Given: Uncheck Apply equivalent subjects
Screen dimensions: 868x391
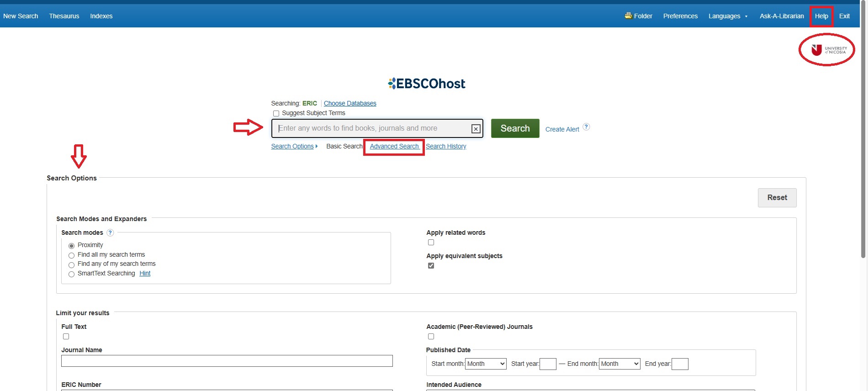Looking at the screenshot, I should [431, 265].
